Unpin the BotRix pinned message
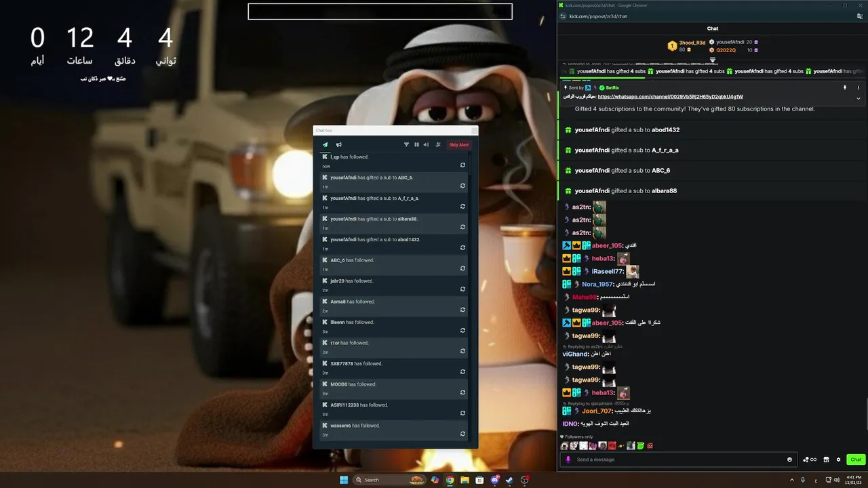The image size is (868, 488). point(845,87)
